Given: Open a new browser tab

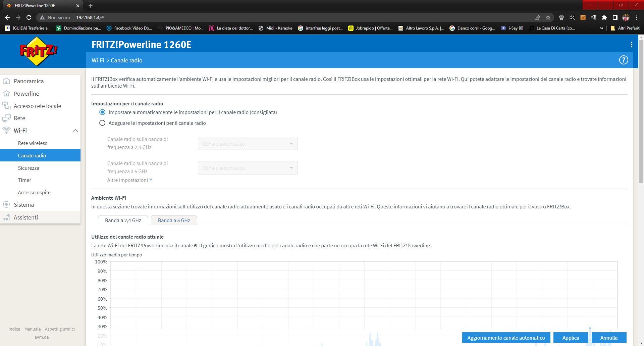Looking at the screenshot, I should coord(91,5).
